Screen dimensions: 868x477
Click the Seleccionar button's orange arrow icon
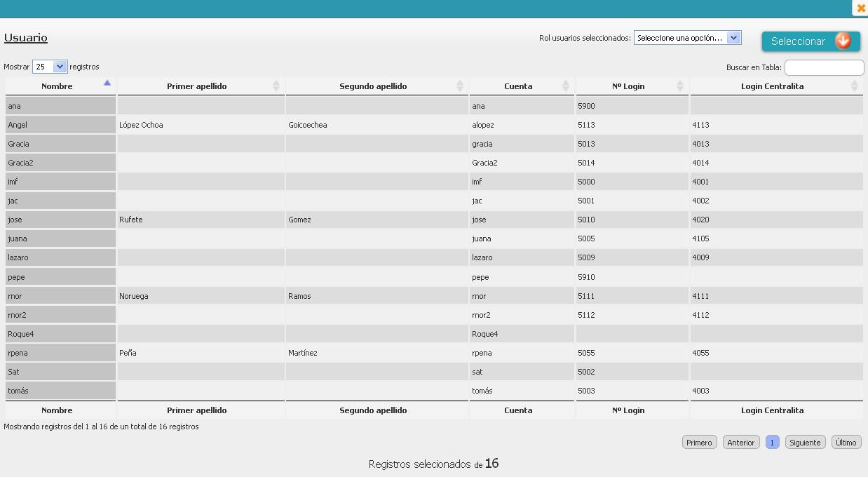[843, 41]
